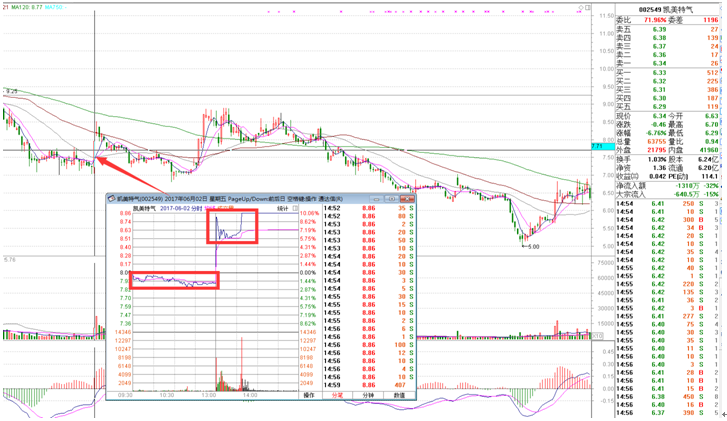
Task: Click the 涨幅 -6.76% value
Action: pyautogui.click(x=657, y=133)
